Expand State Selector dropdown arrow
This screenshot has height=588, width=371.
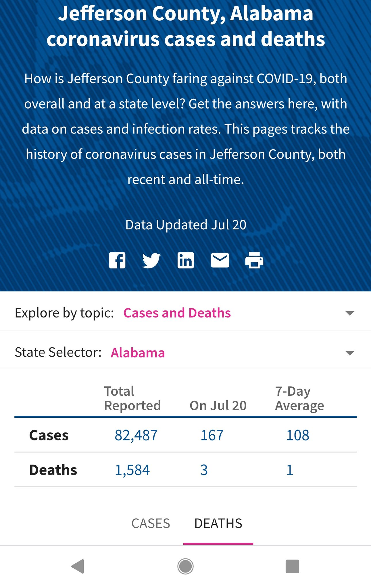350,353
